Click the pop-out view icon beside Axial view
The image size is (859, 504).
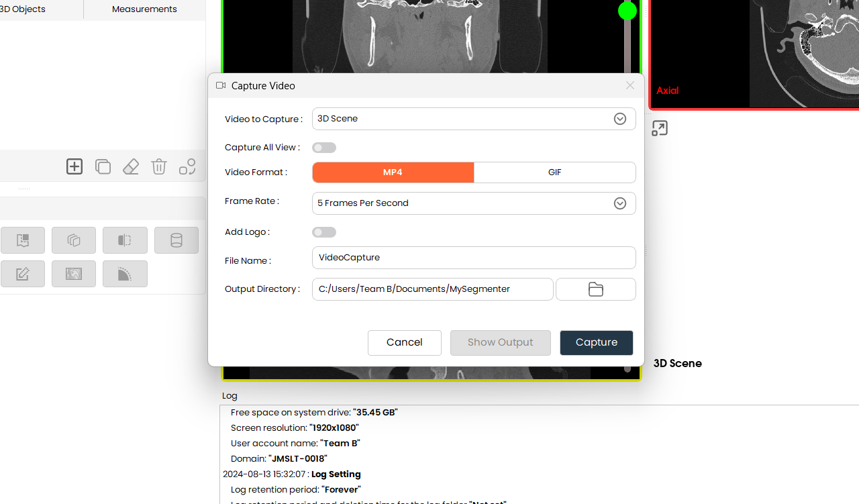tap(660, 128)
